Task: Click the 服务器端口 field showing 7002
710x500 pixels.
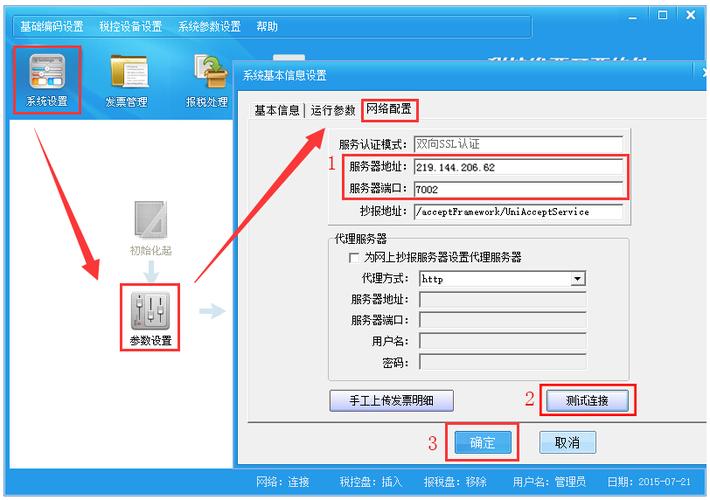Action: [518, 189]
